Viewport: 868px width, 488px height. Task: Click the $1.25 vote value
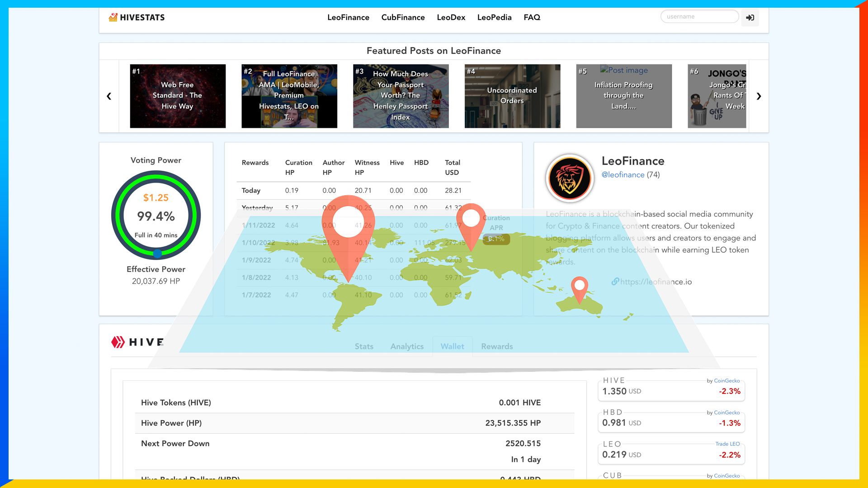(x=156, y=197)
